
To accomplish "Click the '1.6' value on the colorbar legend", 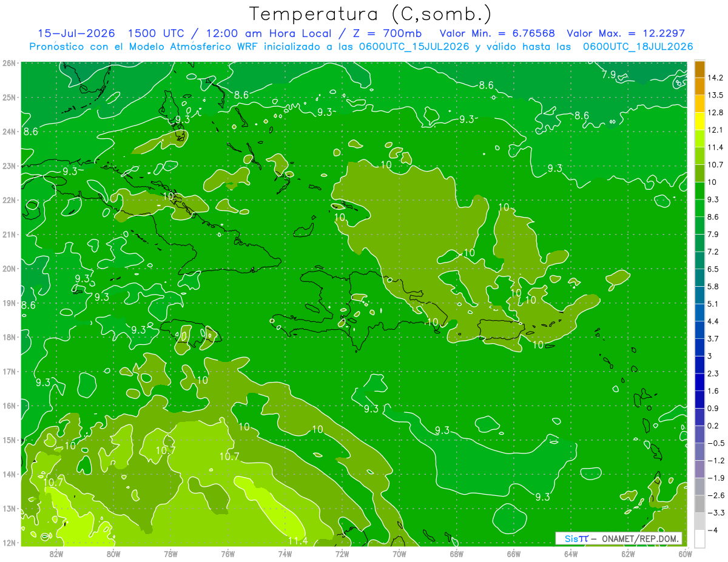I will tap(715, 390).
